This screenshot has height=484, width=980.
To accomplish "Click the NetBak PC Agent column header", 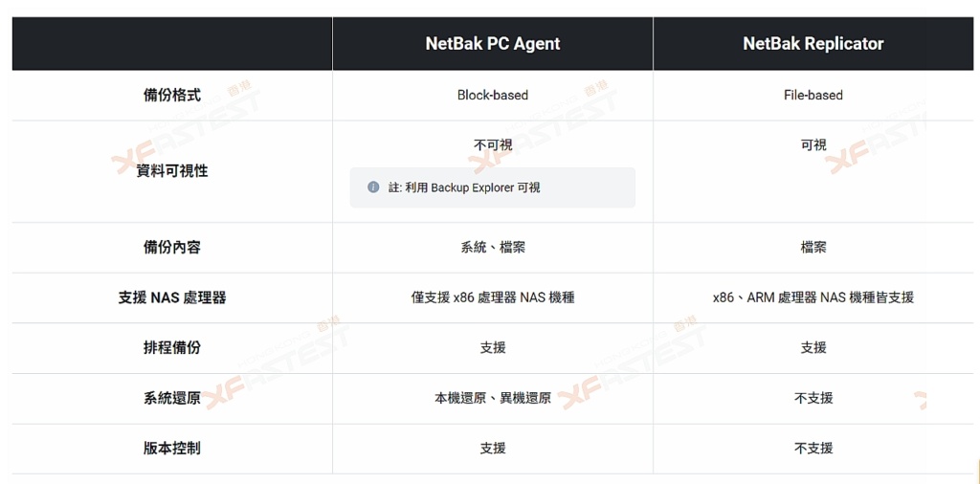I will 493,44.
